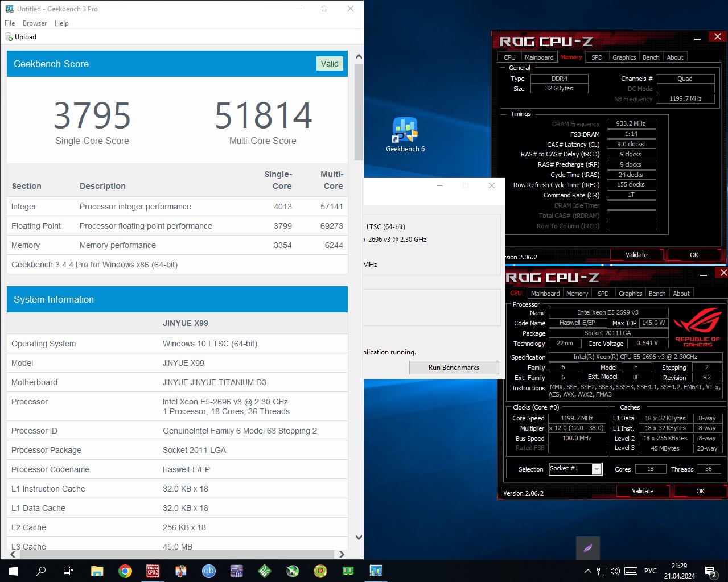728x582 pixels.
Task: Click the Run Benchmarks button
Action: [454, 368]
